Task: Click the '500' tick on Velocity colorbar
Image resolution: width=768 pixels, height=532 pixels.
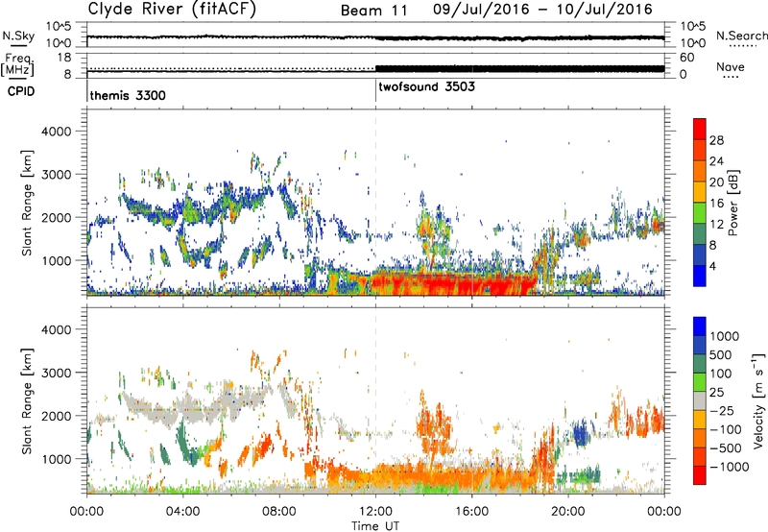Action: tap(721, 354)
